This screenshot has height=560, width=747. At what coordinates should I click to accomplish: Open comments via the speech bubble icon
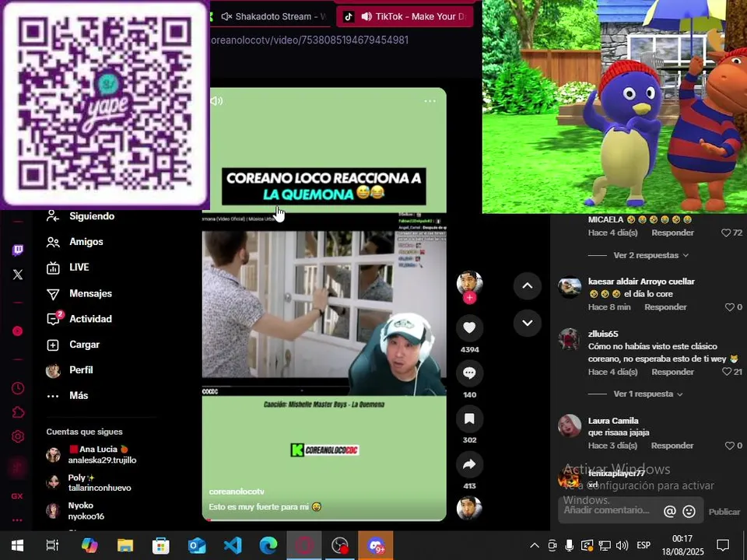pyautogui.click(x=469, y=373)
